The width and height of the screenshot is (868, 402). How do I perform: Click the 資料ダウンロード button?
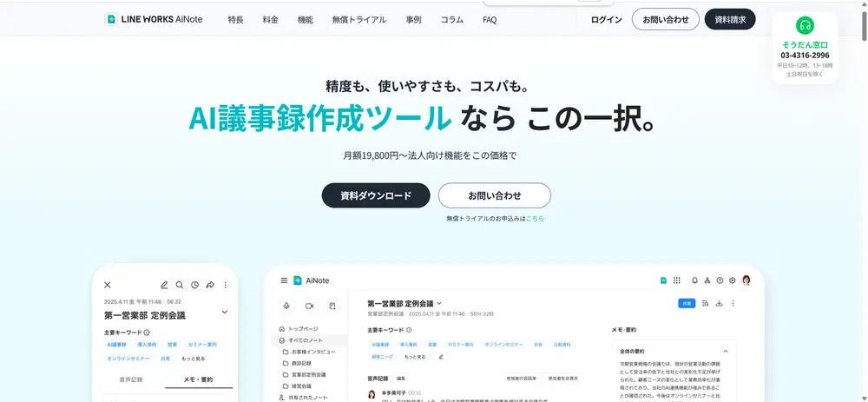point(376,195)
